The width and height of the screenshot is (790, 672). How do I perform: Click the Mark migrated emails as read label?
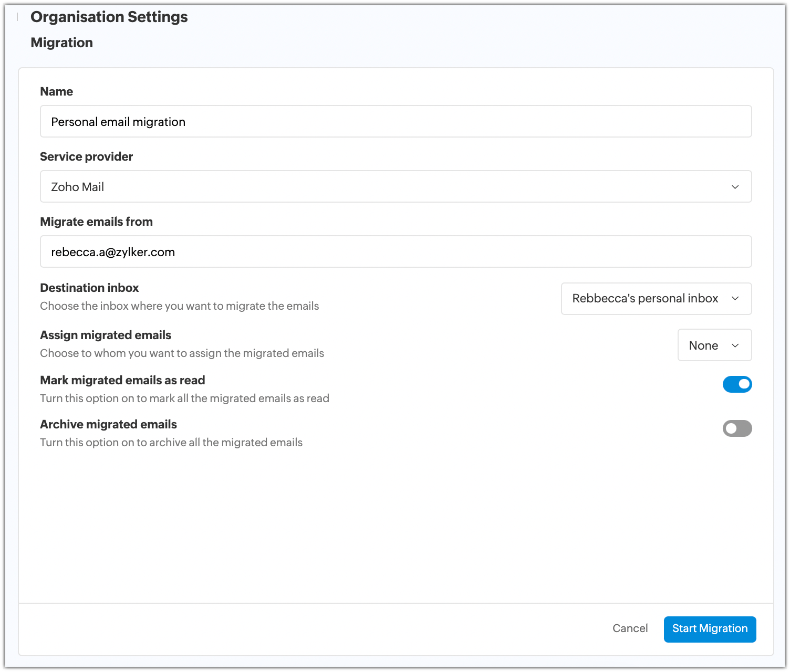pos(122,380)
